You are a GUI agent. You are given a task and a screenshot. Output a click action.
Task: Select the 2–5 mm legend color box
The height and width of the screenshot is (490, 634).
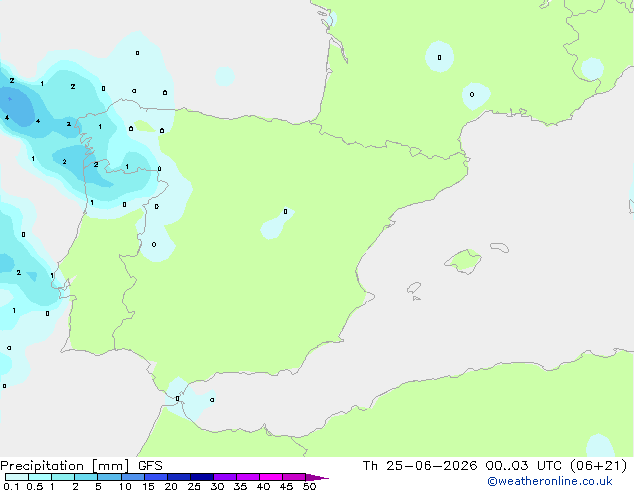coord(86,477)
